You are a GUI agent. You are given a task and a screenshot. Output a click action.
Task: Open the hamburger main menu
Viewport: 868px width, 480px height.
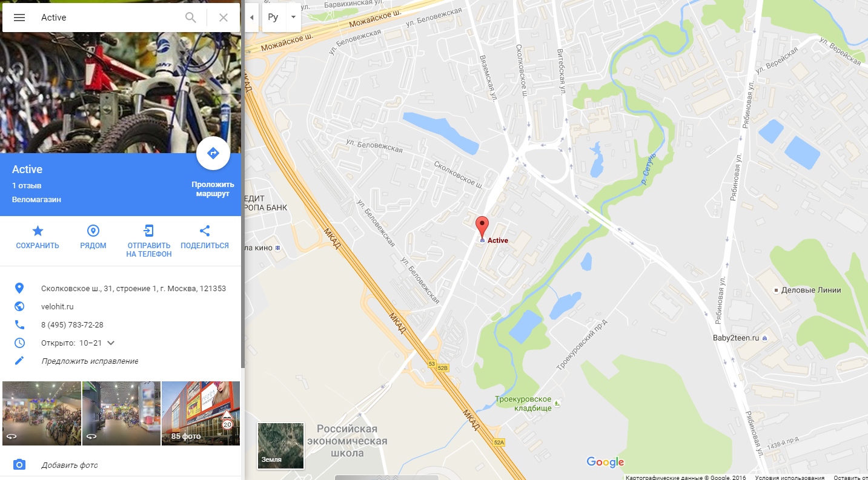click(x=19, y=18)
